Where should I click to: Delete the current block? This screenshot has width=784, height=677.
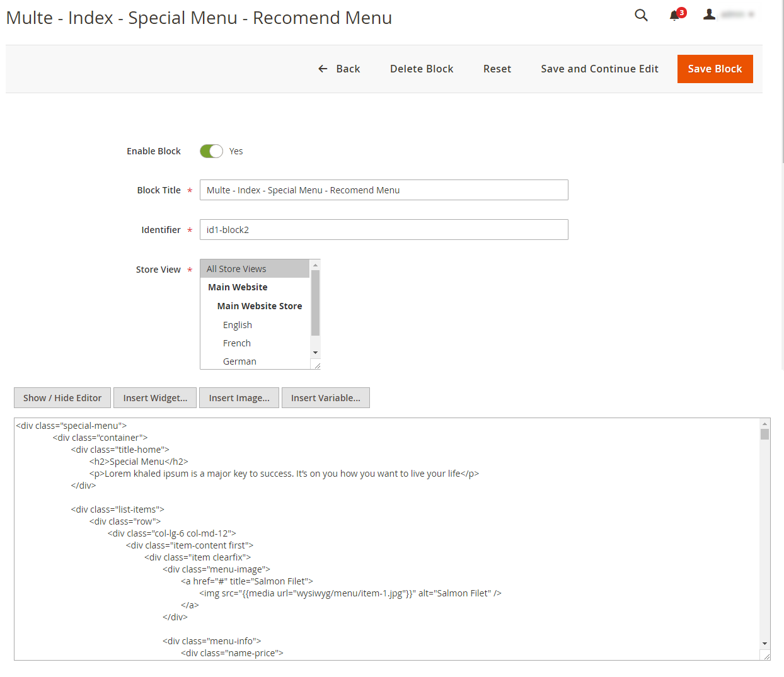(x=422, y=69)
